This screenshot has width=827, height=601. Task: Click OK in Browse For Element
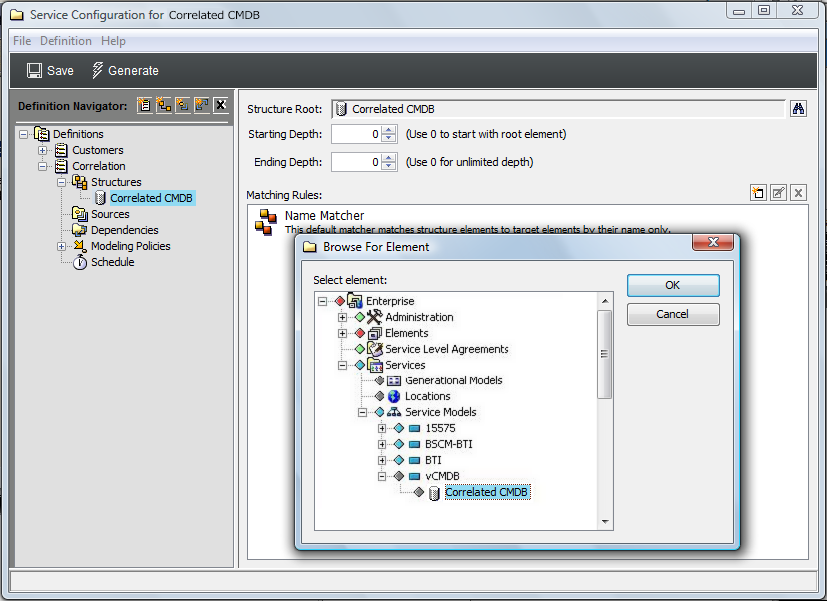coord(673,285)
